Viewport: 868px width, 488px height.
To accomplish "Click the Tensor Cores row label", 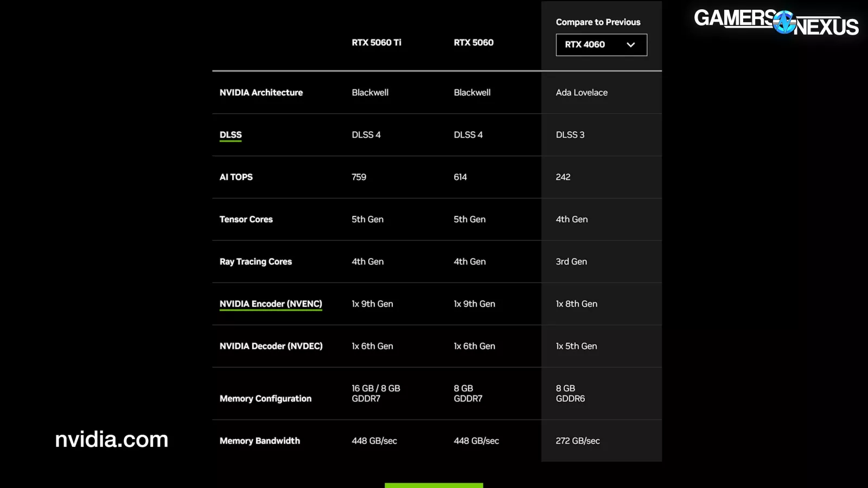I will [x=246, y=220].
